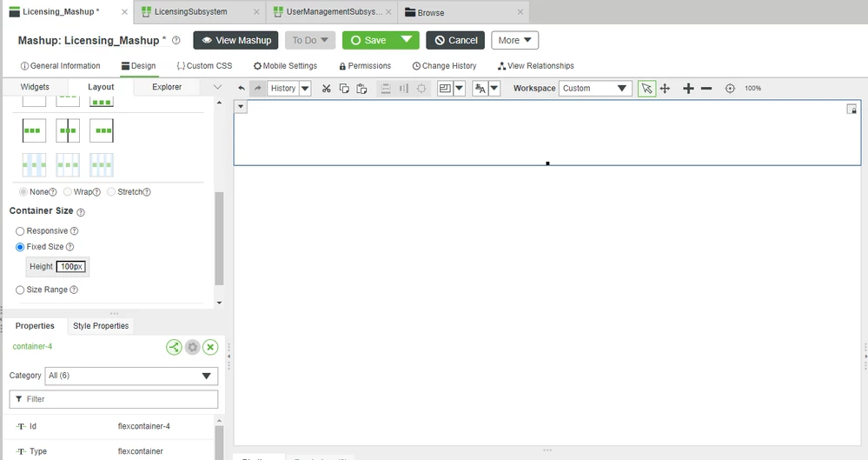Select the third space distribution layout icon
The width and height of the screenshot is (868, 460).
[x=102, y=164]
